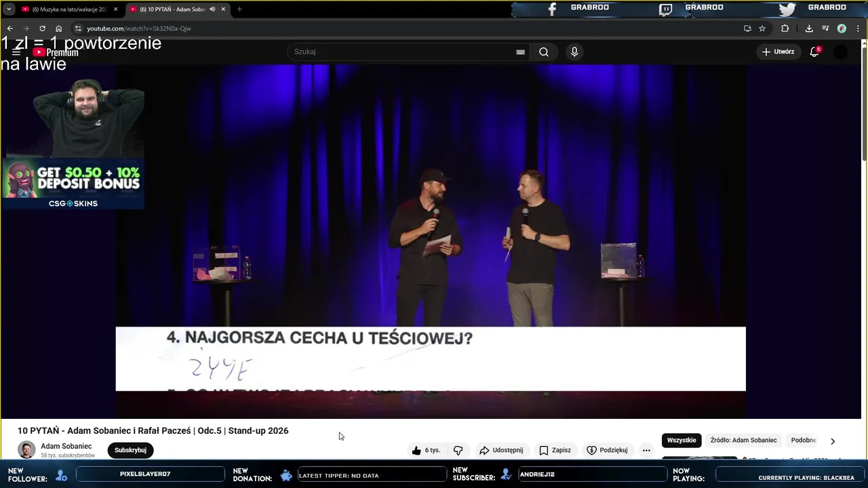Go back to the previous page
Screen dimensions: 868x488
(x=9, y=28)
